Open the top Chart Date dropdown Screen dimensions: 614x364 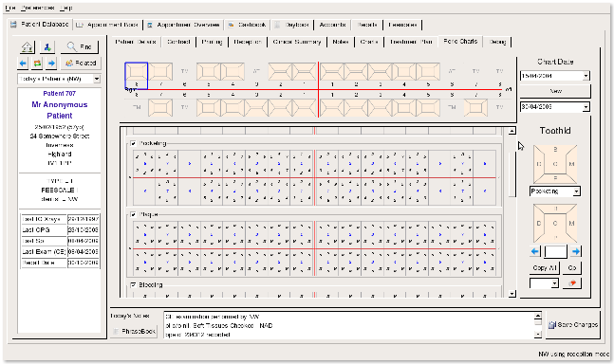pyautogui.click(x=586, y=76)
